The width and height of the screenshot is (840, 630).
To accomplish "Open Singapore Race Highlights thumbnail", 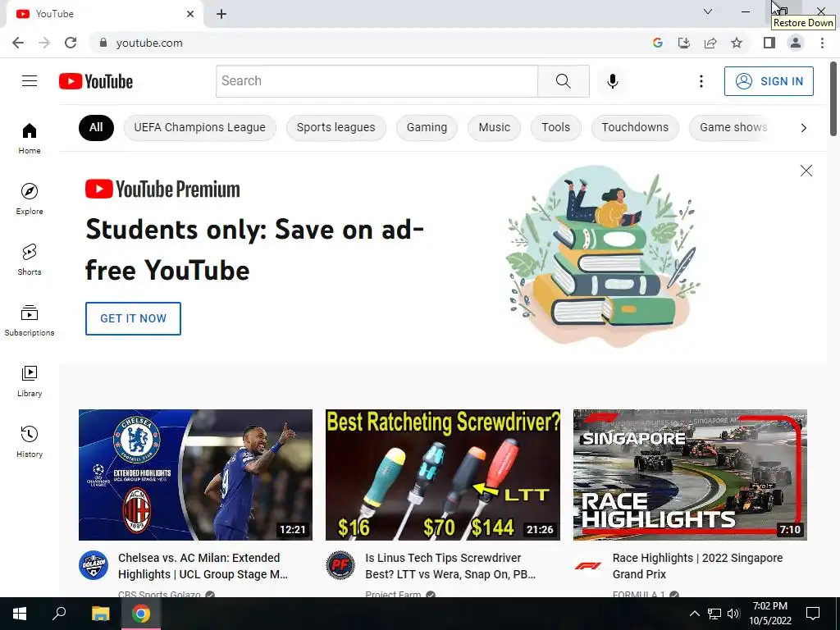I will pyautogui.click(x=690, y=475).
